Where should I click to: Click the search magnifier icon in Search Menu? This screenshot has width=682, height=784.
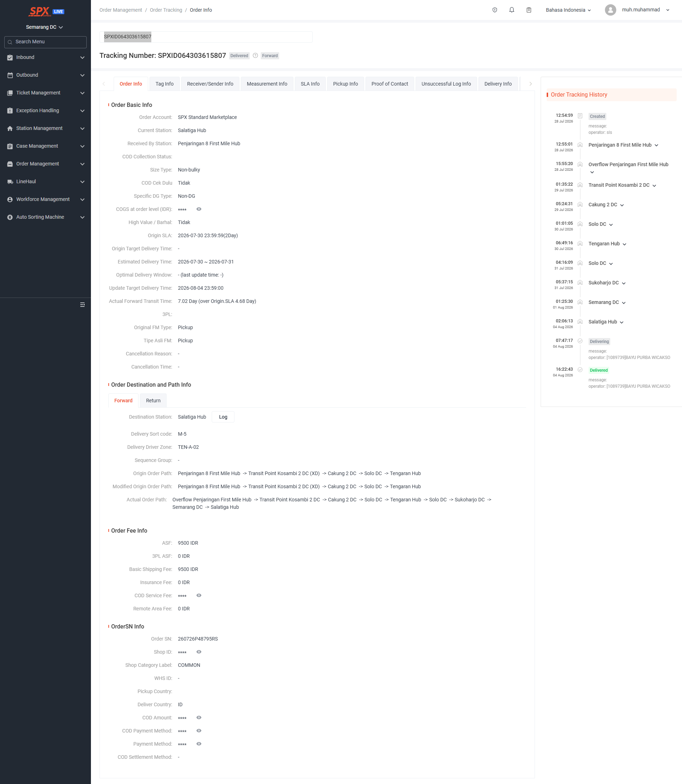pyautogui.click(x=10, y=42)
